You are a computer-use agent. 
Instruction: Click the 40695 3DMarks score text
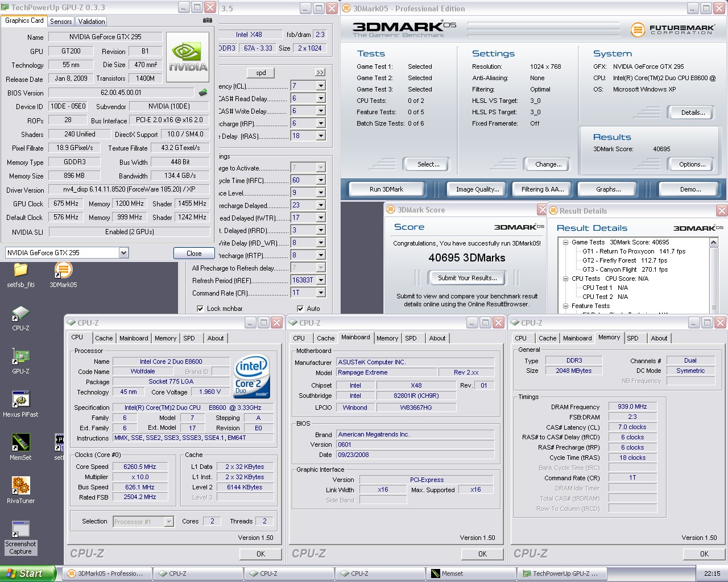coord(467,257)
